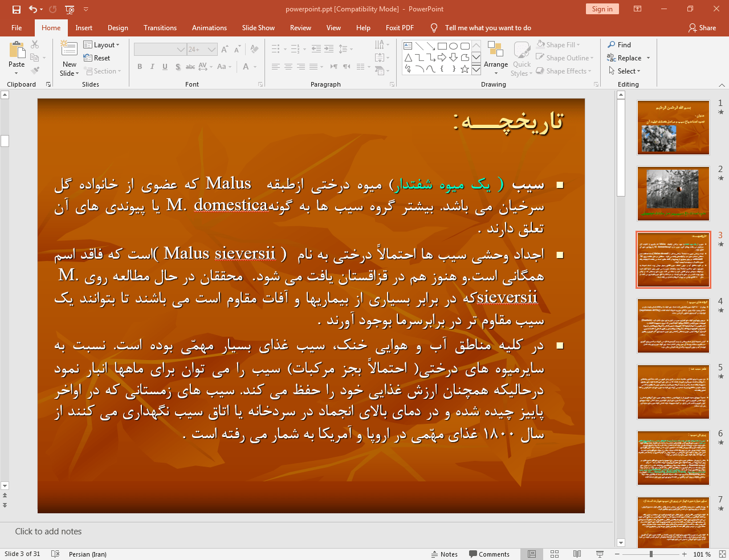The image size is (729, 560).
Task: Click the Zoom in plus icon
Action: click(x=684, y=554)
